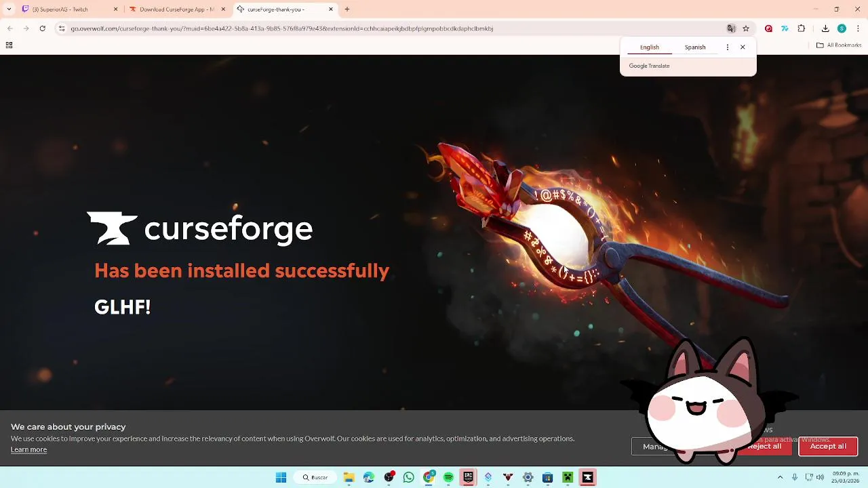868x488 pixels.
Task: Open a new browser tab
Action: (347, 9)
